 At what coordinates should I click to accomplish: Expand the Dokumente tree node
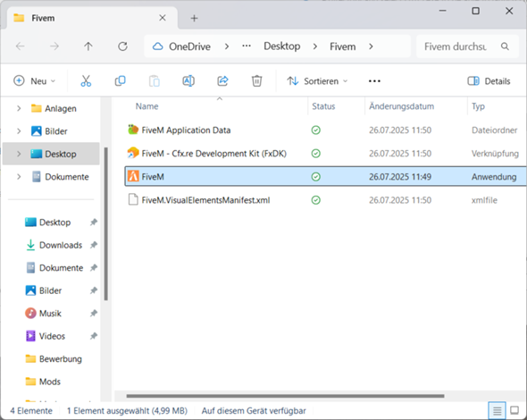tap(19, 177)
